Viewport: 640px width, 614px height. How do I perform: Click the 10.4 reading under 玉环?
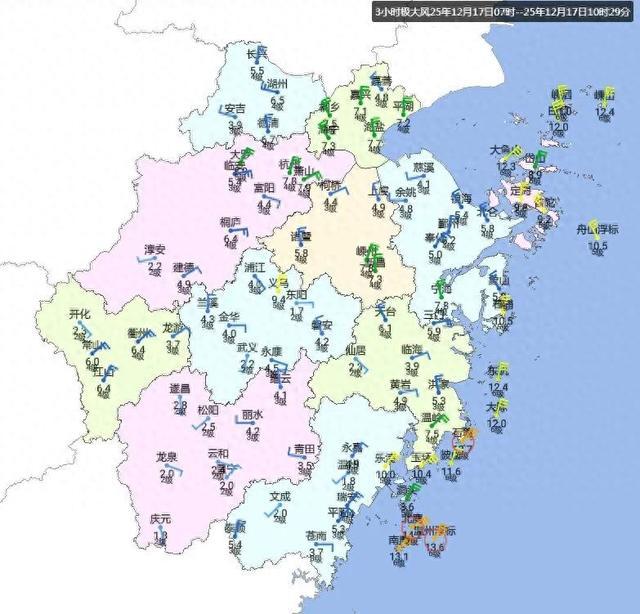pyautogui.click(x=422, y=474)
